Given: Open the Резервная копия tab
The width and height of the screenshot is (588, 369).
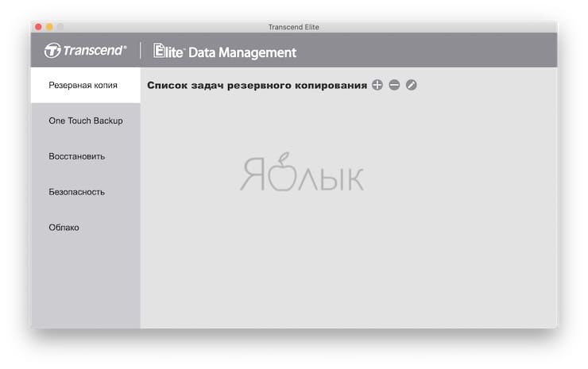Looking at the screenshot, I should click(86, 85).
